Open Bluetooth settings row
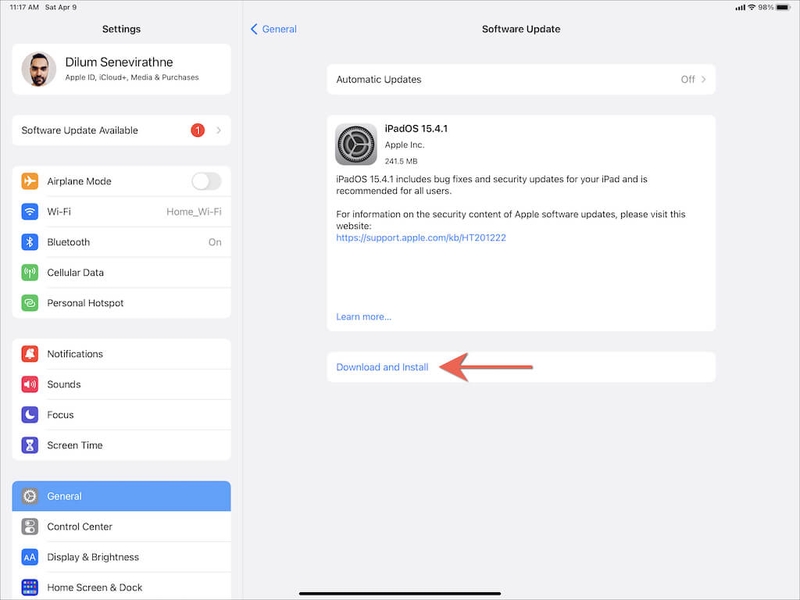 coord(121,242)
